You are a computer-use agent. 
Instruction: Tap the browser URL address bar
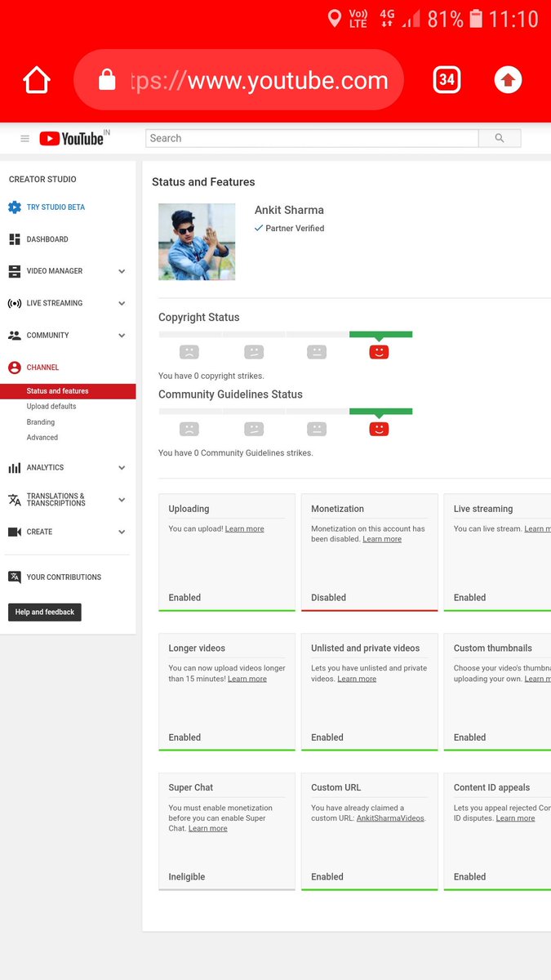238,80
